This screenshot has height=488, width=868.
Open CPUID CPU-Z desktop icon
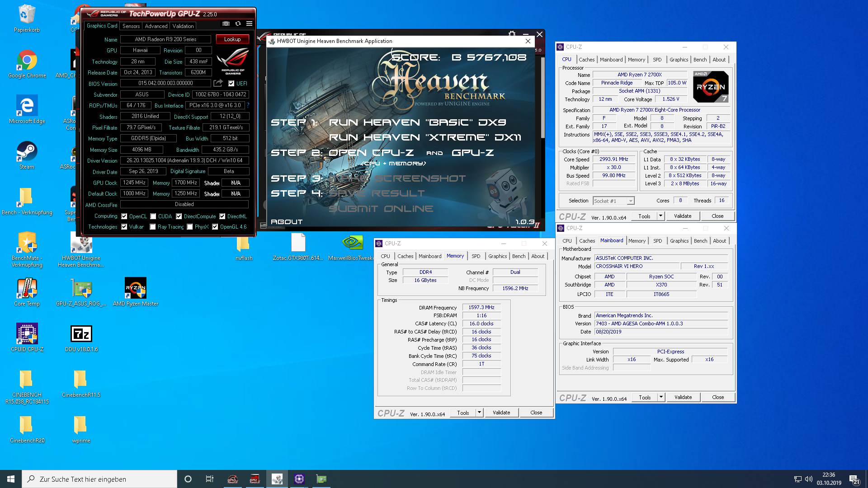[x=27, y=338]
